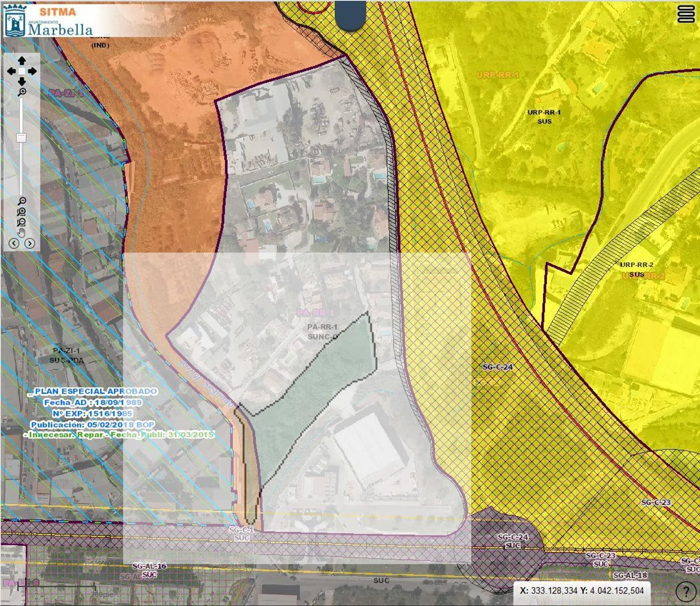Click the zoom out magnifier below the slider
Screen dimensions: 700x606
22,201
